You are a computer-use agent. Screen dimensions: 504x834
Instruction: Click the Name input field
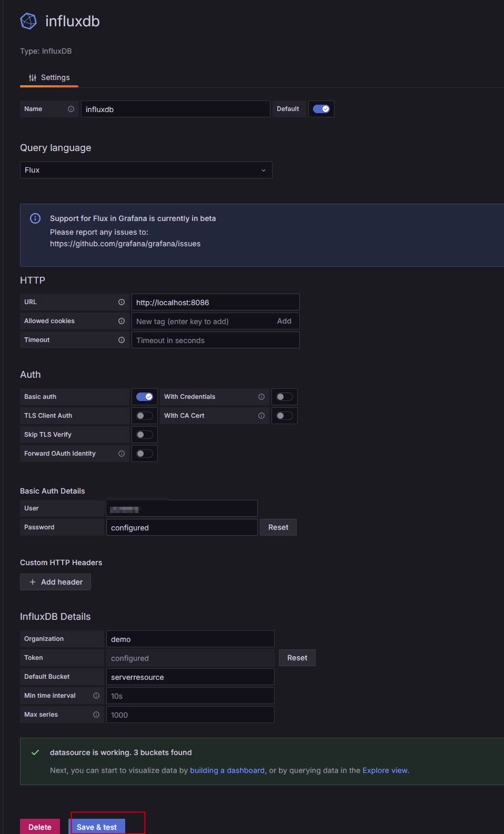[x=176, y=109]
